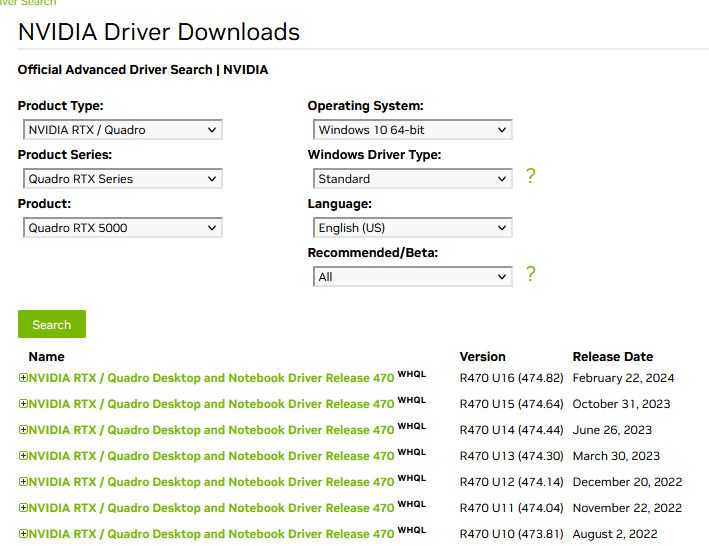Expand the R470 U14 driver row
The image size is (709, 546).
click(x=23, y=429)
